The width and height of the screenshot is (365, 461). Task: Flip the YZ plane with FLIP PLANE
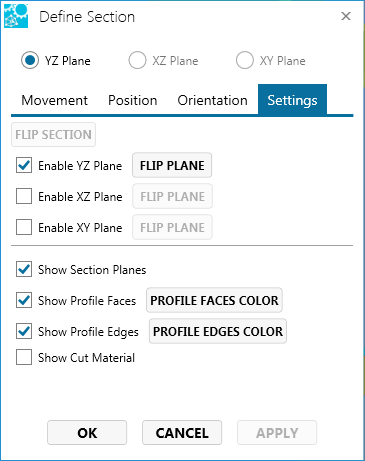(172, 165)
